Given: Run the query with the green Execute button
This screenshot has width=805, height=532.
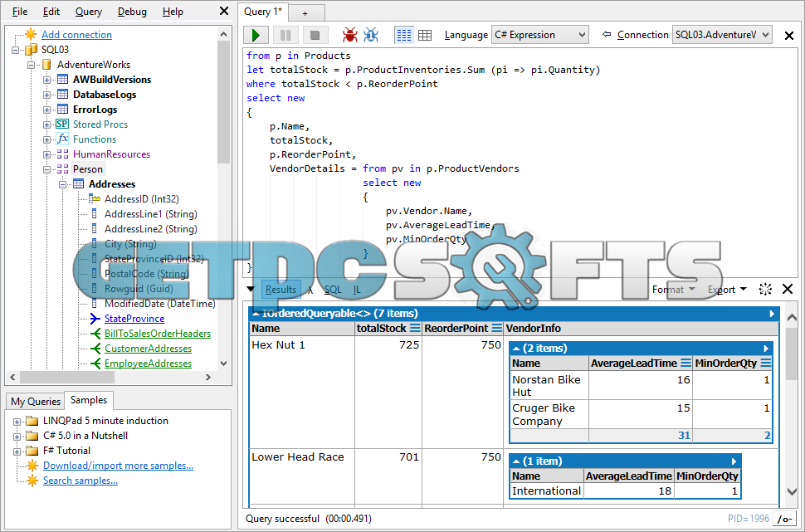Looking at the screenshot, I should tap(256, 35).
